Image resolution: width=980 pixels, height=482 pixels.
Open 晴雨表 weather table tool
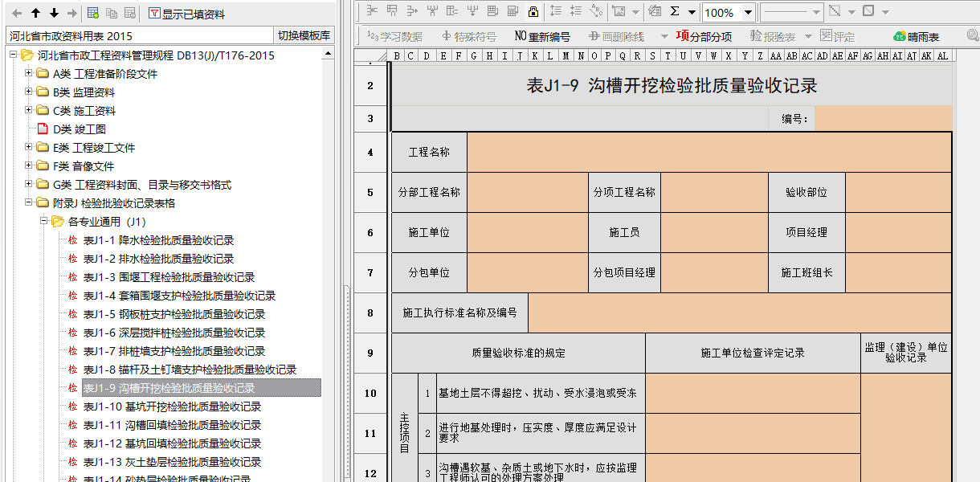pyautogui.click(x=916, y=36)
